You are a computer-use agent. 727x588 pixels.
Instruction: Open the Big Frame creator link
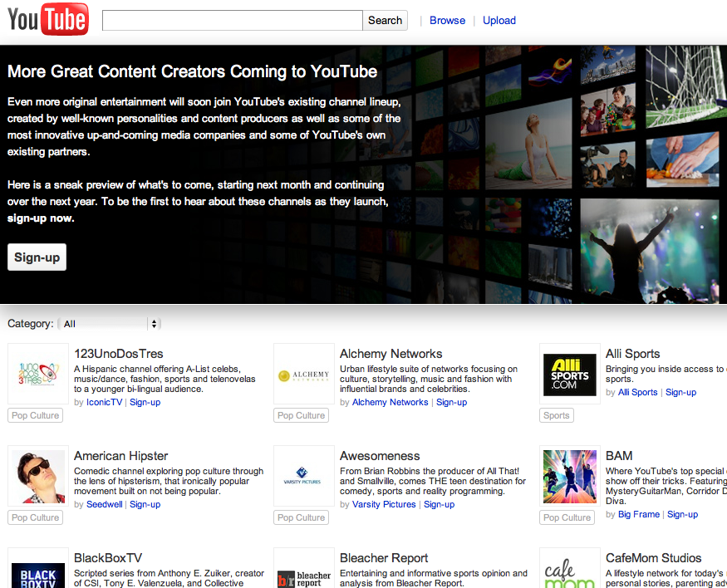(x=638, y=514)
